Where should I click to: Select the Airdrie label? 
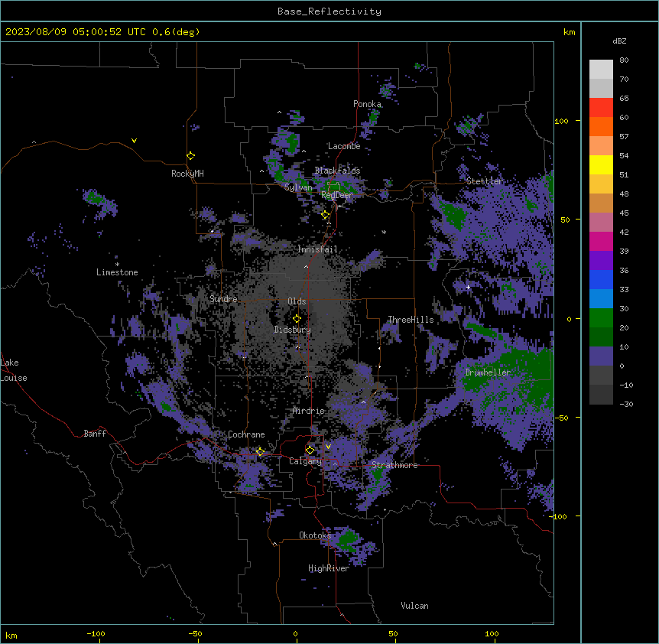309,411
